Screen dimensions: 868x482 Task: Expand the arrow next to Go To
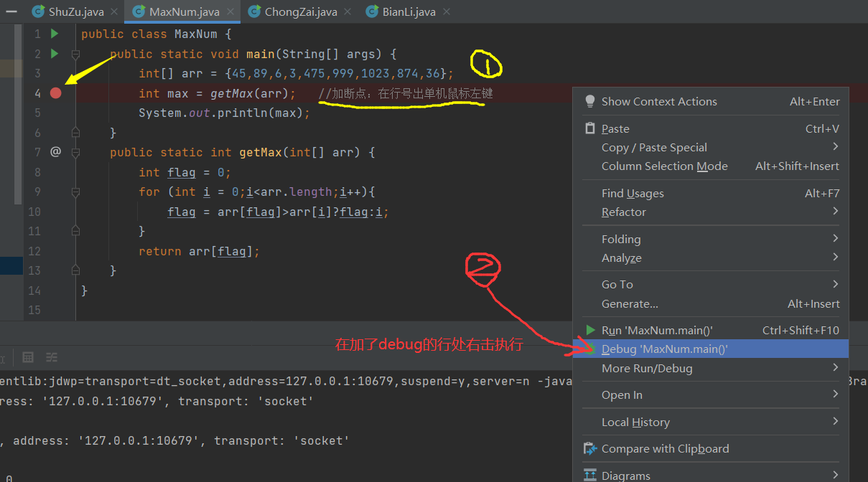835,284
